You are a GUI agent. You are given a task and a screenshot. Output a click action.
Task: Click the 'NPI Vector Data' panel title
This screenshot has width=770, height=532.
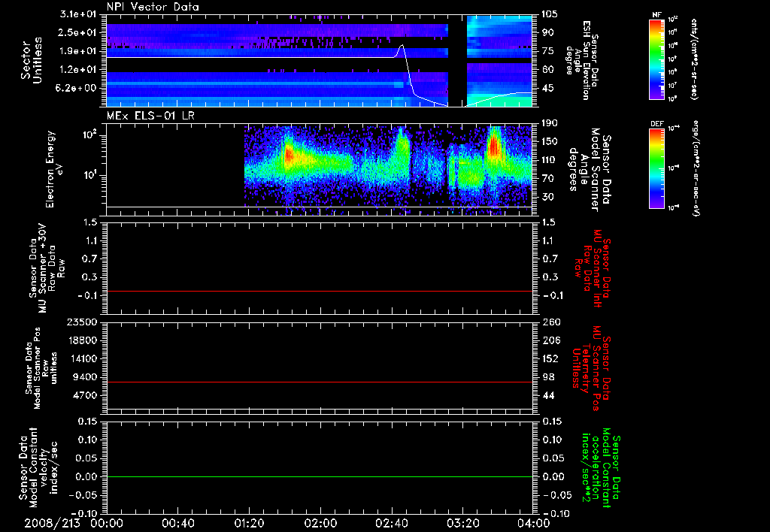click(153, 7)
